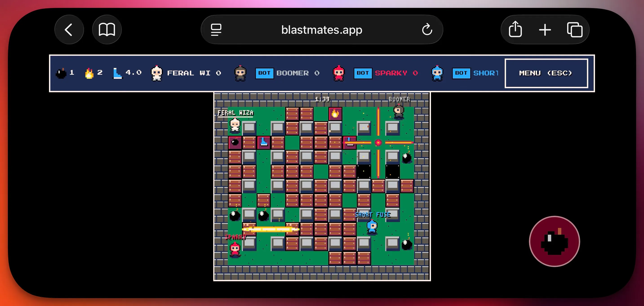Click the bomb power-up tile on board
644x306 pixels.
click(235, 142)
